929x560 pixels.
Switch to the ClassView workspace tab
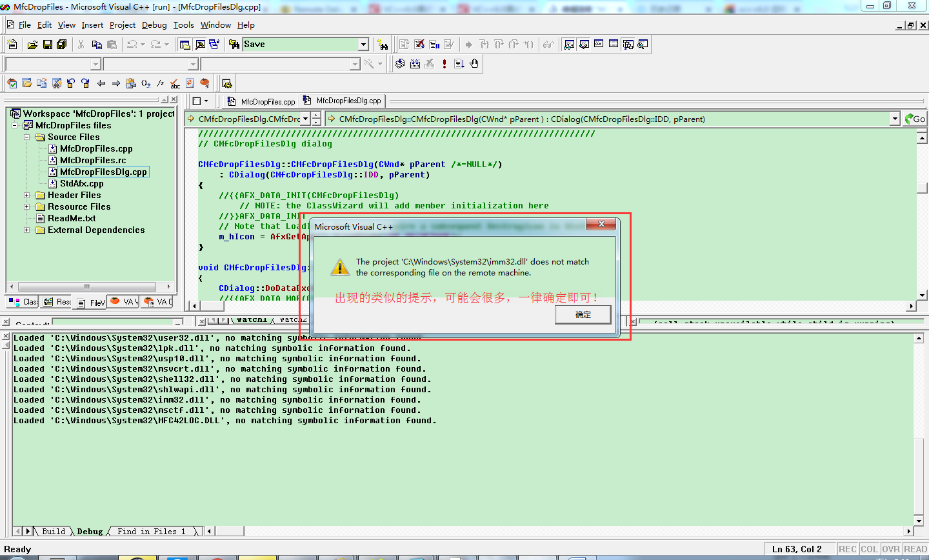point(23,301)
